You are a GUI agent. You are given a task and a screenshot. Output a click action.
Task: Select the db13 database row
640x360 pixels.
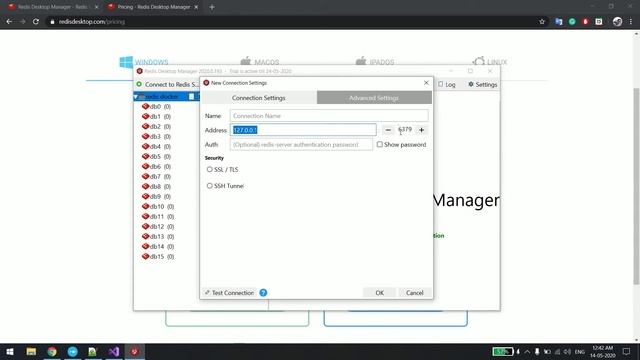tap(158, 236)
